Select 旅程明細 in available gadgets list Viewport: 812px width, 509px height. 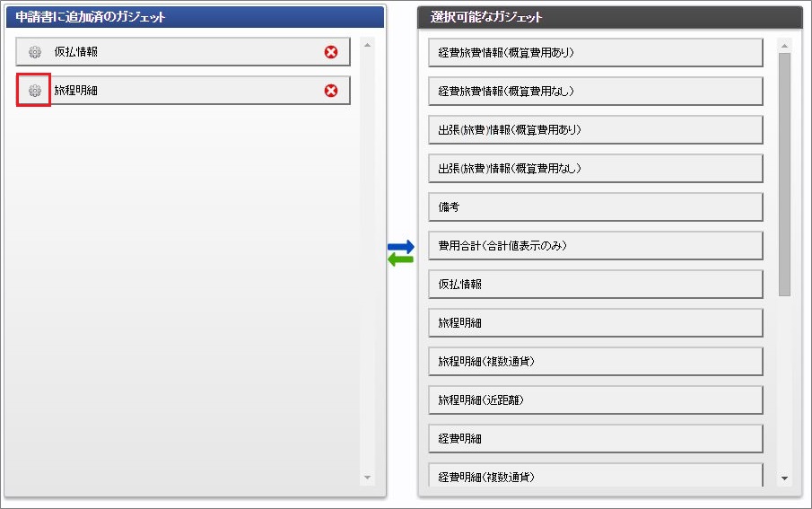[x=596, y=323]
